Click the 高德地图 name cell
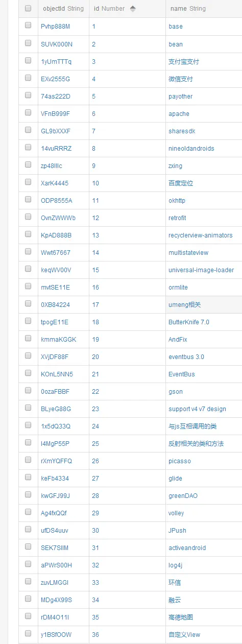 click(x=181, y=617)
